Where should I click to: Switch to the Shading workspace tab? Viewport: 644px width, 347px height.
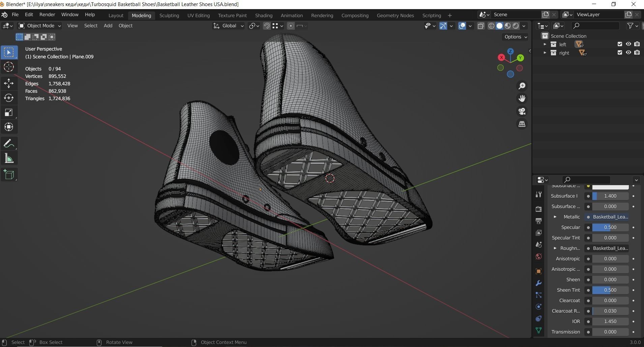[x=264, y=16]
